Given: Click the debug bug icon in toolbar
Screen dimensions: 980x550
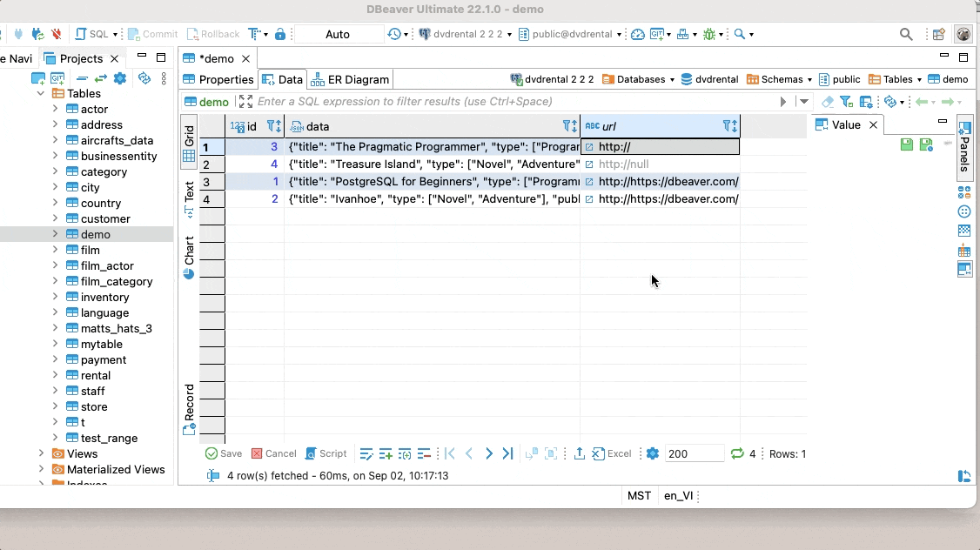Looking at the screenshot, I should [x=709, y=34].
